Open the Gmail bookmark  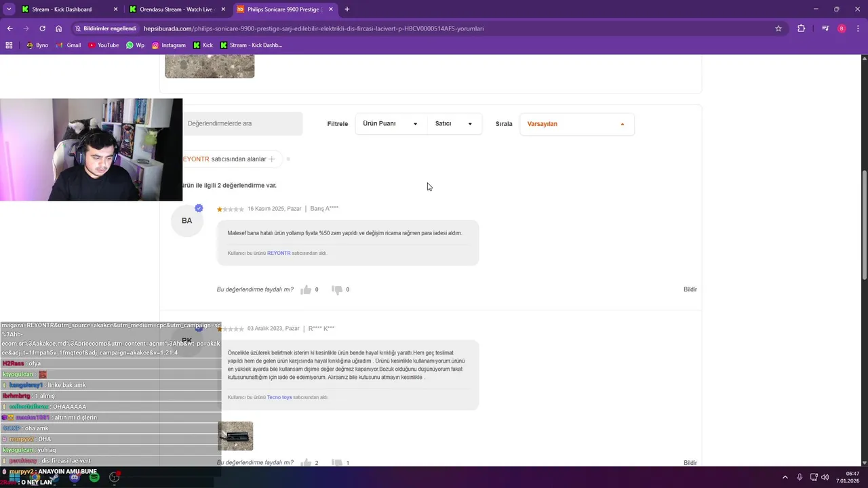68,45
